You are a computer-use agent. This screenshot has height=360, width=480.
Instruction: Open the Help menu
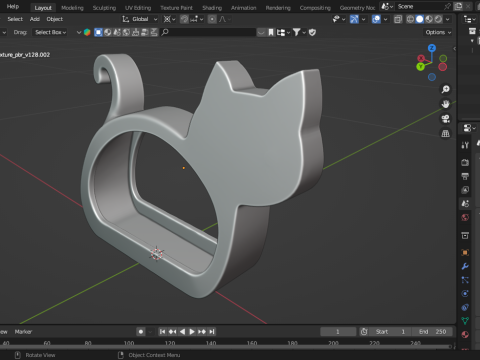pyautogui.click(x=13, y=6)
